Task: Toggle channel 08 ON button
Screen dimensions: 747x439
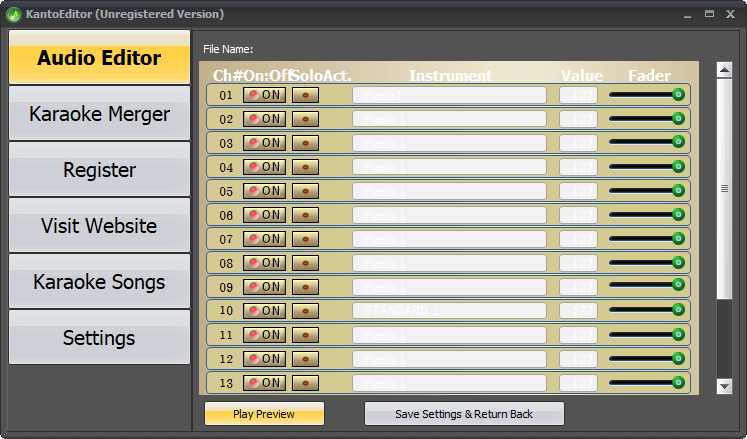Action: click(264, 263)
